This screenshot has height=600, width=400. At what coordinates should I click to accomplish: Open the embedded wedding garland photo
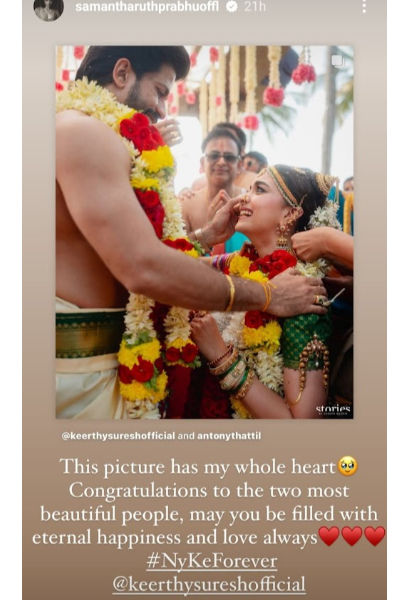click(204, 232)
